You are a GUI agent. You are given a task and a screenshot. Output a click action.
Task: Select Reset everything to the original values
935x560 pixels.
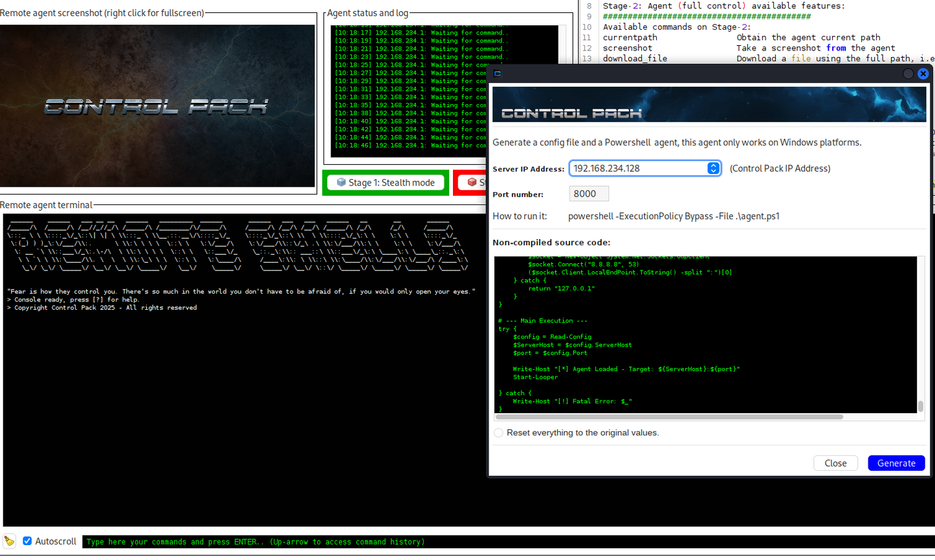pyautogui.click(x=499, y=433)
